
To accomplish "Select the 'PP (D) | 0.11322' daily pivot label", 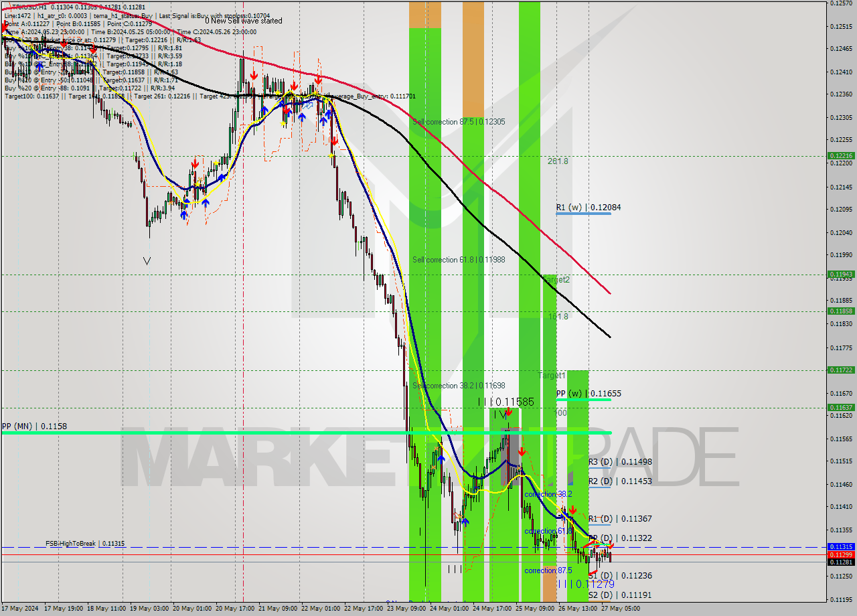I will click(620, 538).
